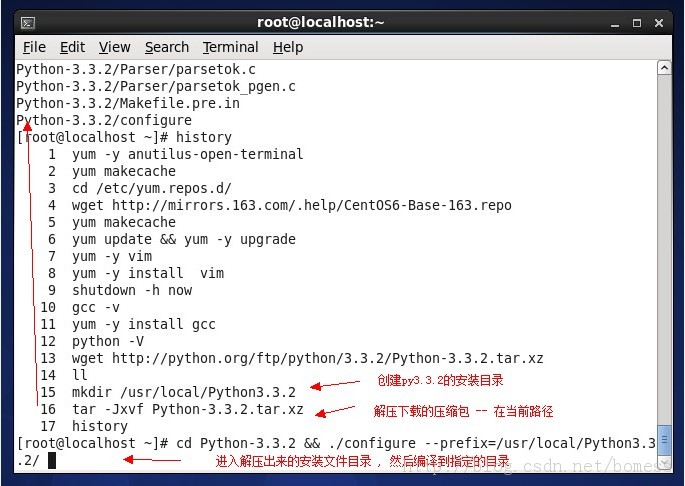
Task: Open the Edit menu
Action: [73, 47]
